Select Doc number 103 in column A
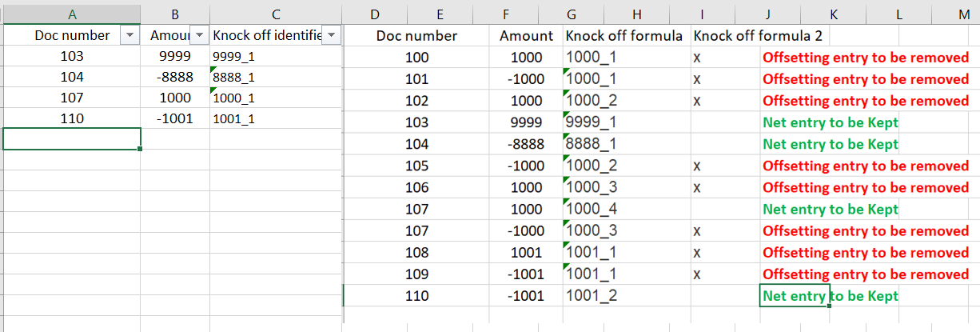The height and width of the screenshot is (332, 980). [72, 57]
